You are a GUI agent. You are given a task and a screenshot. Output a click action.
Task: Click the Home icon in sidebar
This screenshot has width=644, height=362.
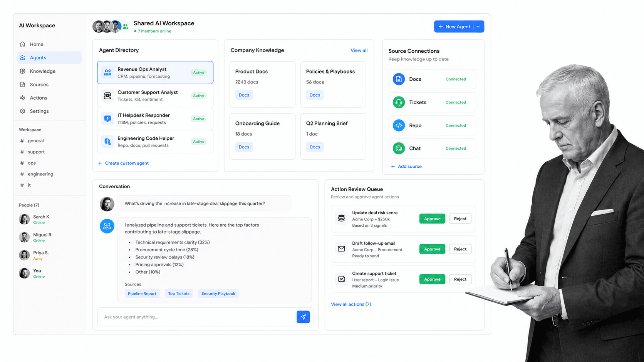[23, 44]
